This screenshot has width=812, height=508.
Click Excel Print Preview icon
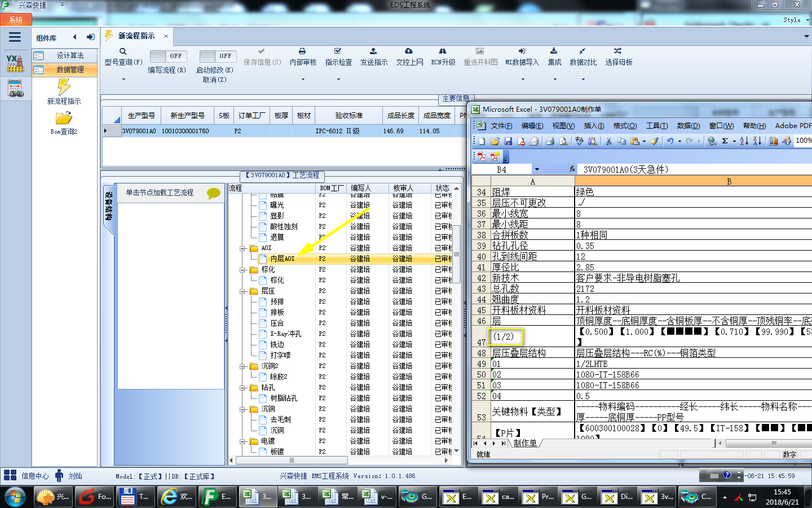pos(563,141)
